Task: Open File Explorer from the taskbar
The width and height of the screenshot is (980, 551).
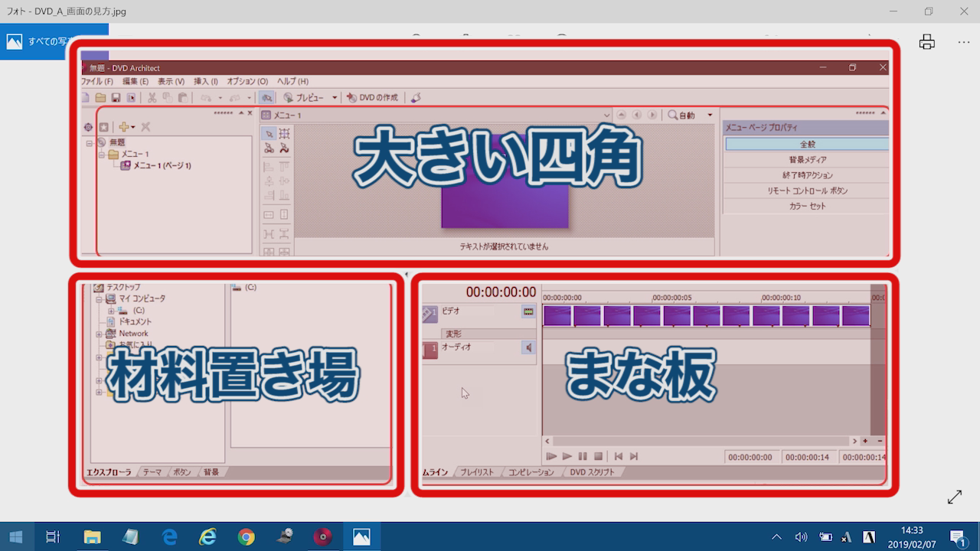Action: click(x=92, y=537)
